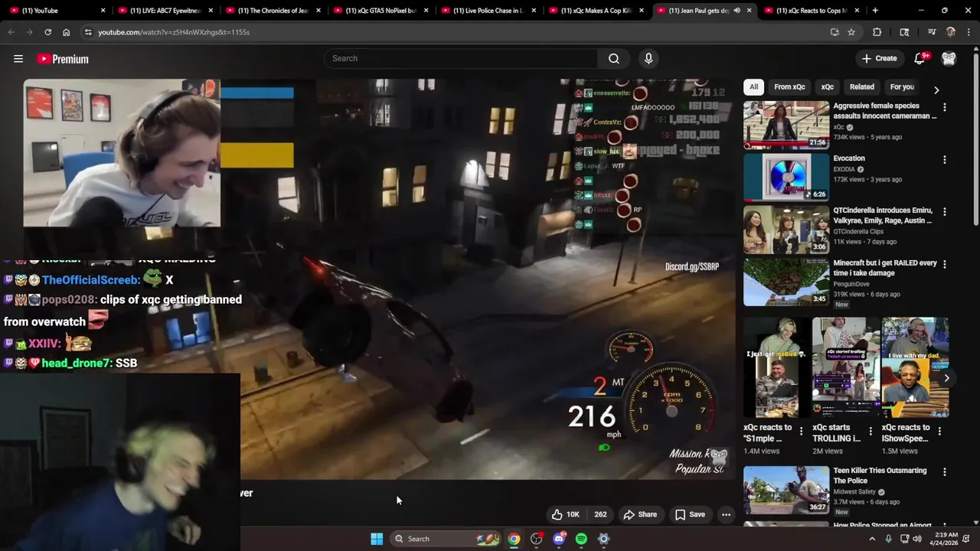Open Chrome three-dot menu
The image size is (980, 551).
click(x=969, y=32)
